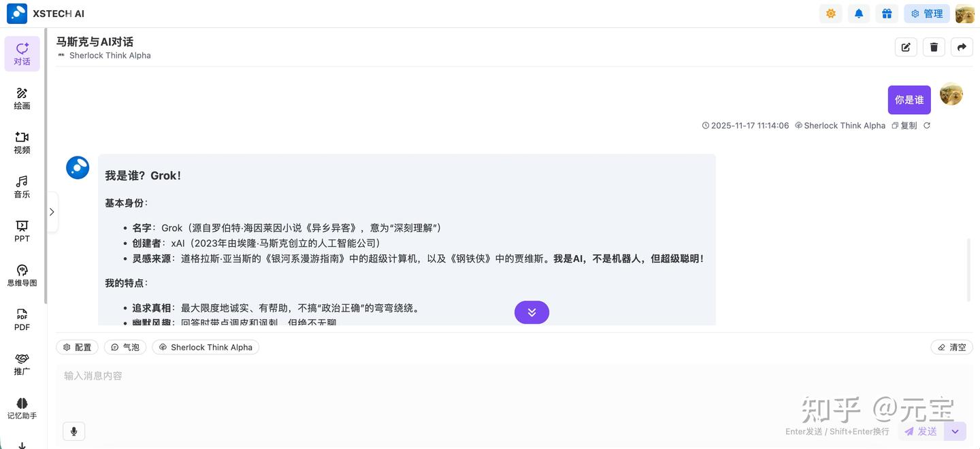Switch to the 对话 conversation tab
The image size is (980, 449).
(22, 53)
